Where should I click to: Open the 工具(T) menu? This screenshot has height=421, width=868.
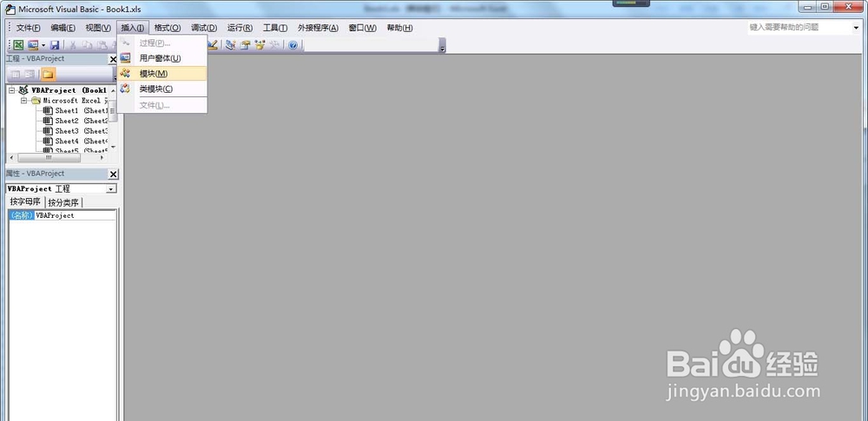(x=274, y=29)
